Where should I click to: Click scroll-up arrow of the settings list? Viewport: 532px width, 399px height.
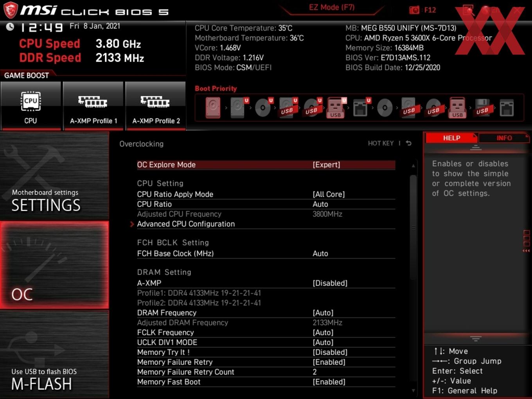413,166
